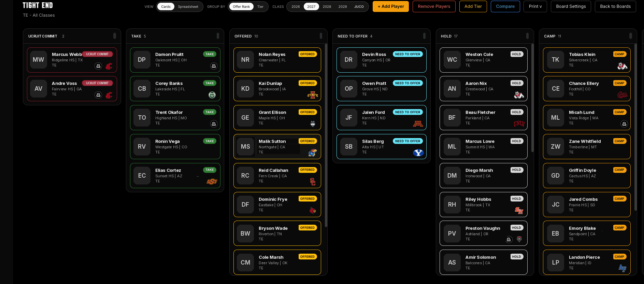Click helmet icon on Micah Lund card
The height and width of the screenshot is (284, 644).
(x=624, y=124)
